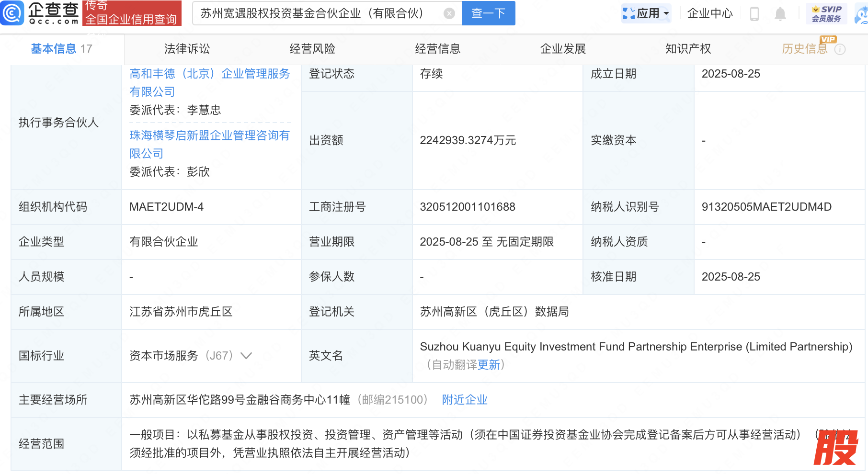
Task: Open 高和丰德（北京）企业管理服务有限公司 link
Action: (209, 82)
